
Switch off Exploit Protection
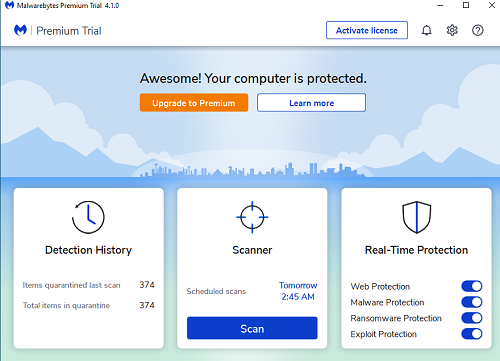pos(472,334)
